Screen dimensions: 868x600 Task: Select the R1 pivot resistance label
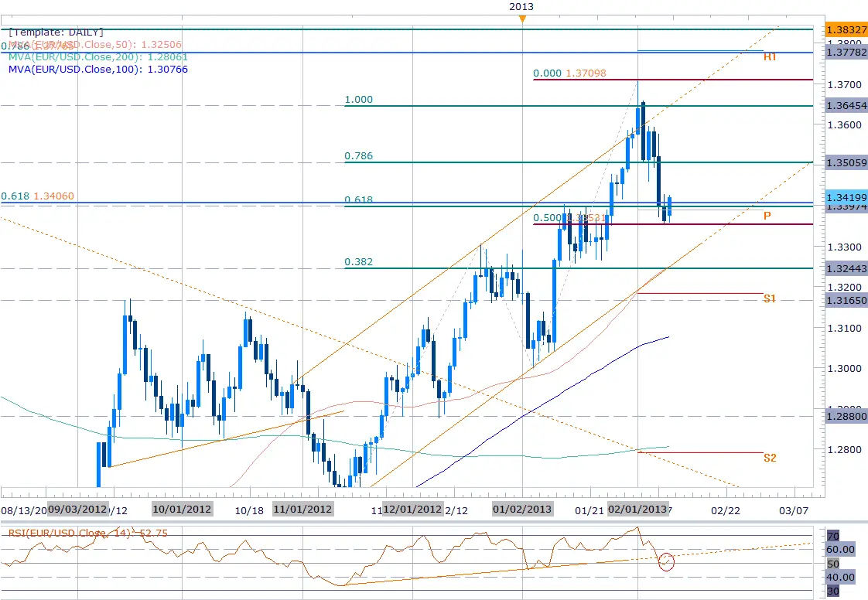click(770, 57)
